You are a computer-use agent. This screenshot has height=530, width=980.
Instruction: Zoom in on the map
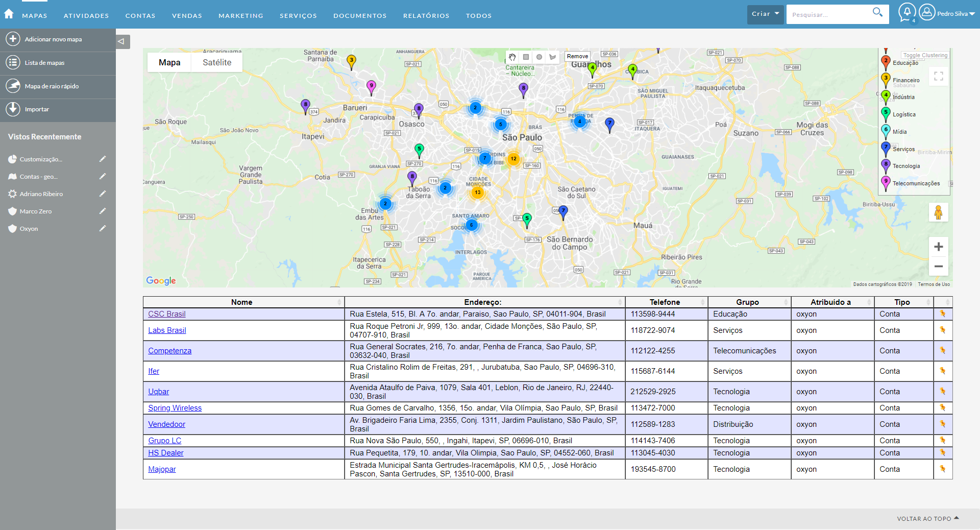pos(938,247)
